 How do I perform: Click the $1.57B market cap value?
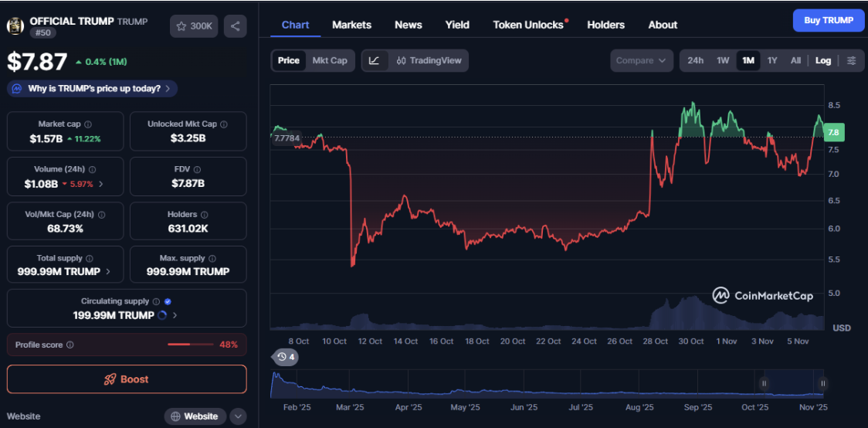pyautogui.click(x=46, y=138)
